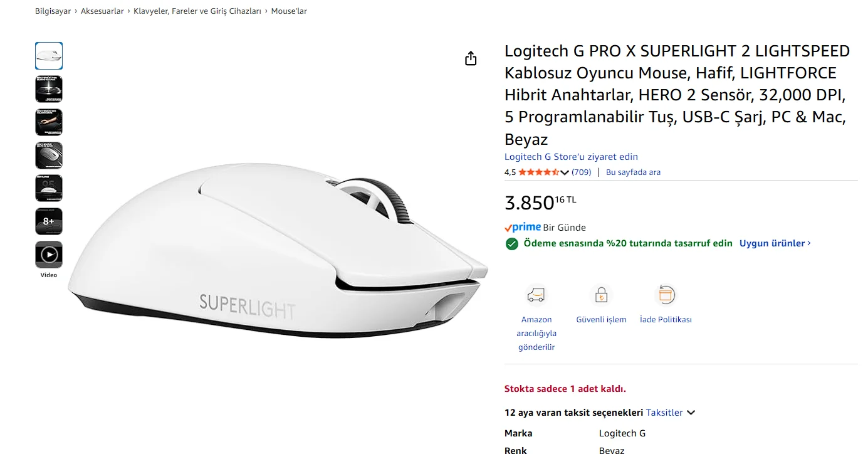Play the product video thumbnail

coord(49,255)
